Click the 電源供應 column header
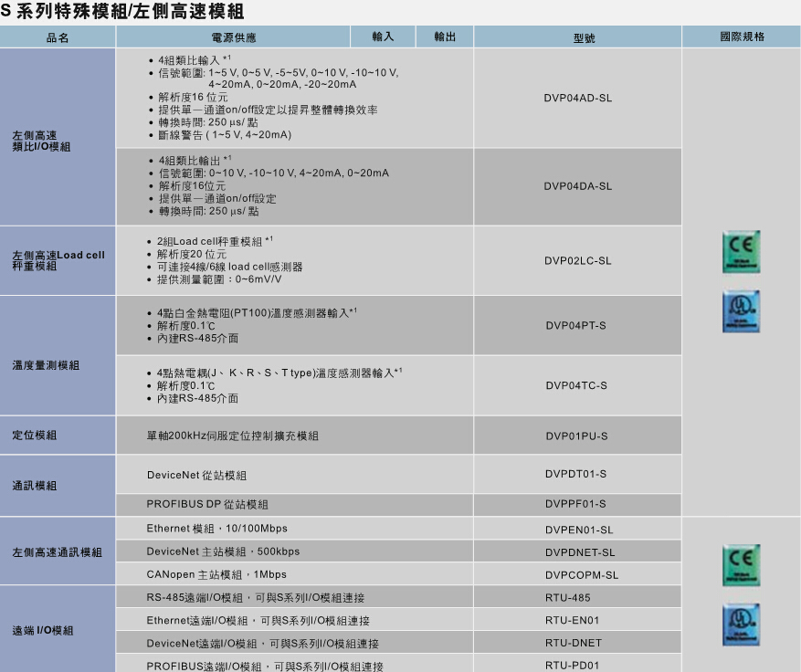 click(x=234, y=38)
